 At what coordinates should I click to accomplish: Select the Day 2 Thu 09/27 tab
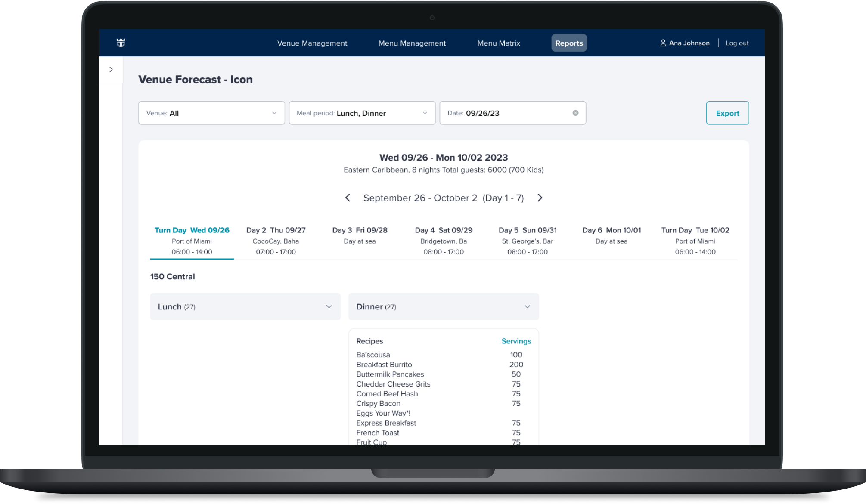coord(276,241)
